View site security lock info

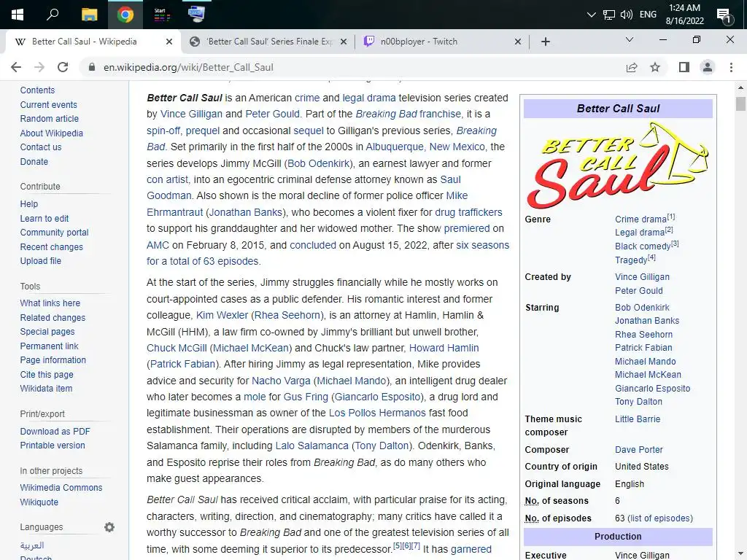(92, 67)
